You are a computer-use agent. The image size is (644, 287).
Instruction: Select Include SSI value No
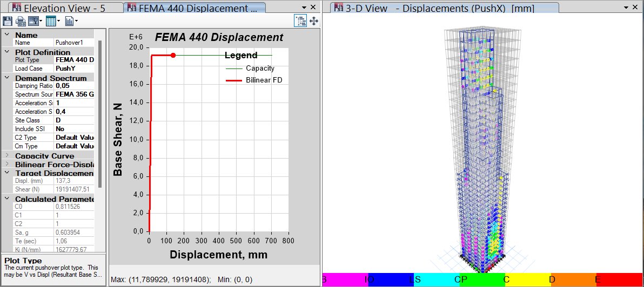(75, 129)
